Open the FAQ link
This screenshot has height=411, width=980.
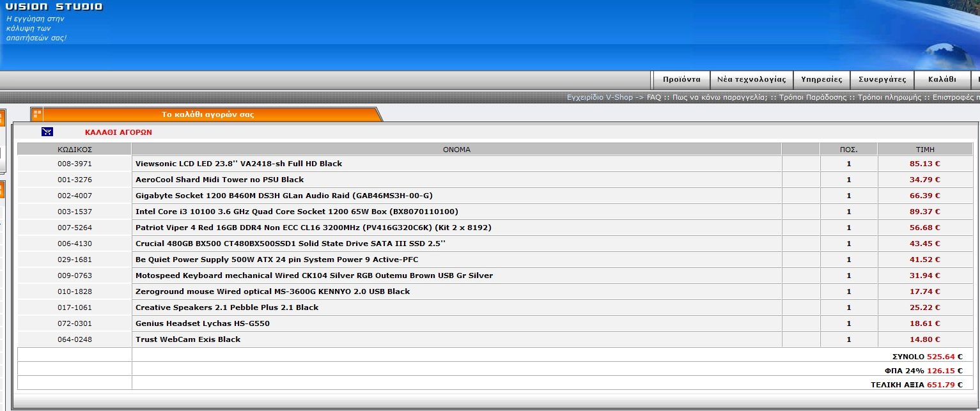point(653,98)
